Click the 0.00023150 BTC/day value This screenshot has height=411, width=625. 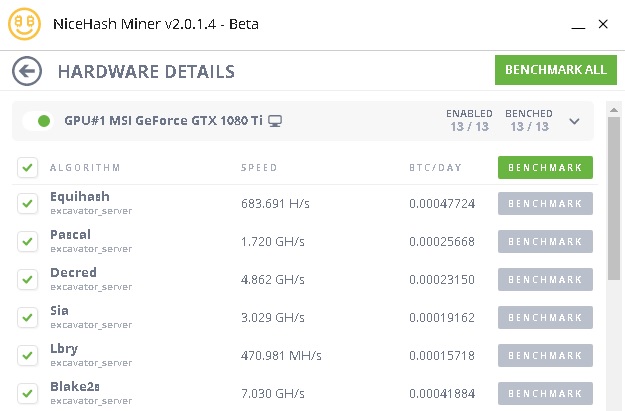[442, 279]
